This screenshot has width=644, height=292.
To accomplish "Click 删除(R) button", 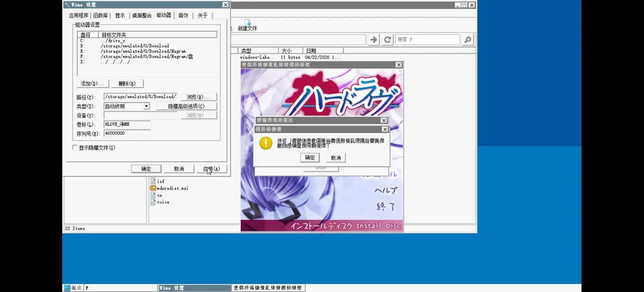I will click(x=127, y=84).
